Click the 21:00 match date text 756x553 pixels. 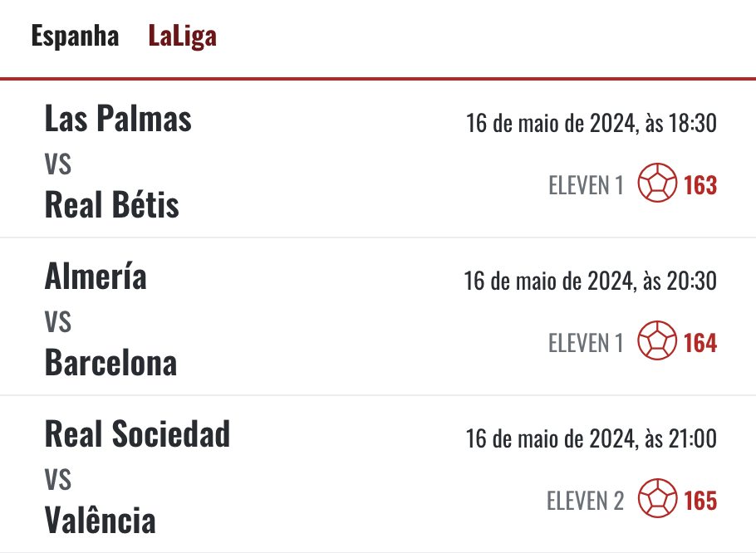point(592,438)
